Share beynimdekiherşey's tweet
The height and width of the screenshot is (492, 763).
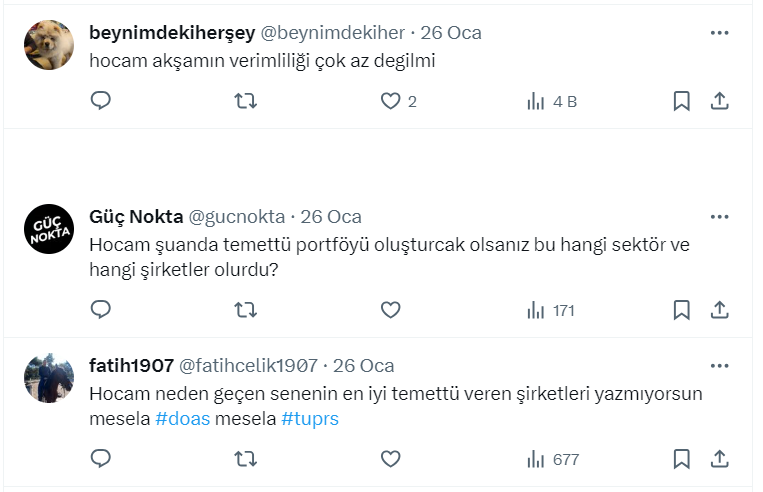(719, 101)
